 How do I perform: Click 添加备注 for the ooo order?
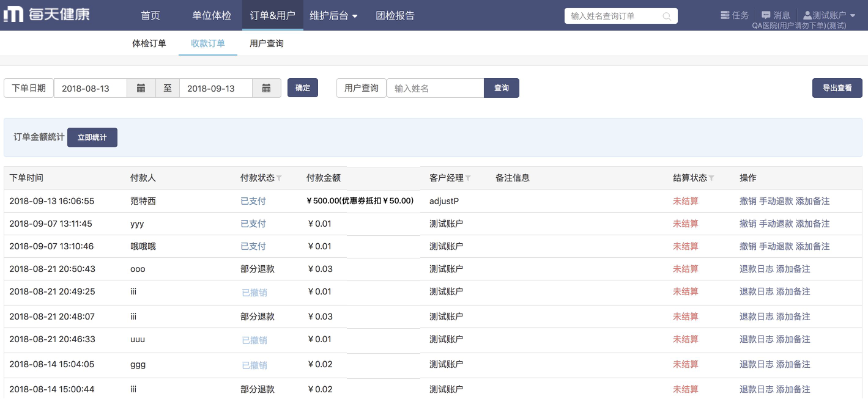(x=793, y=269)
